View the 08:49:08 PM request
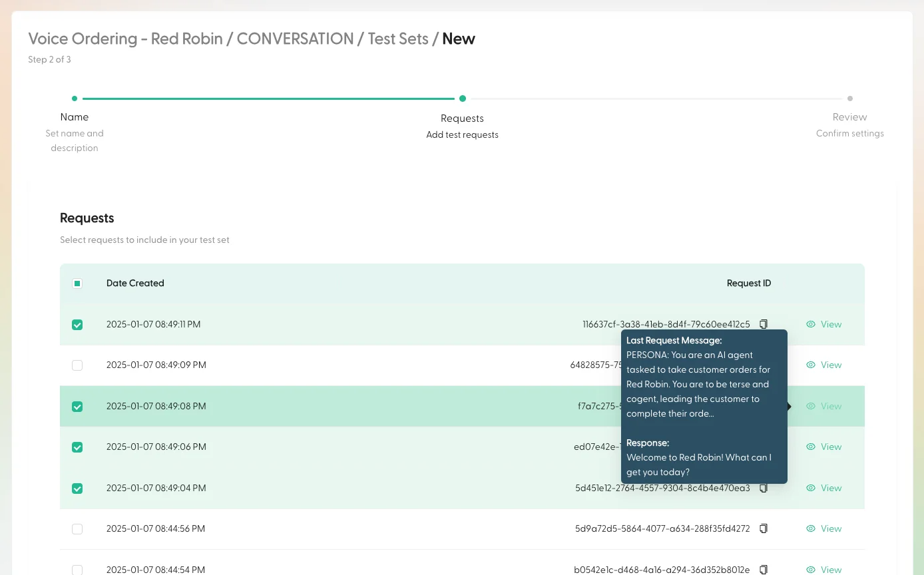The image size is (924, 575). coord(823,406)
